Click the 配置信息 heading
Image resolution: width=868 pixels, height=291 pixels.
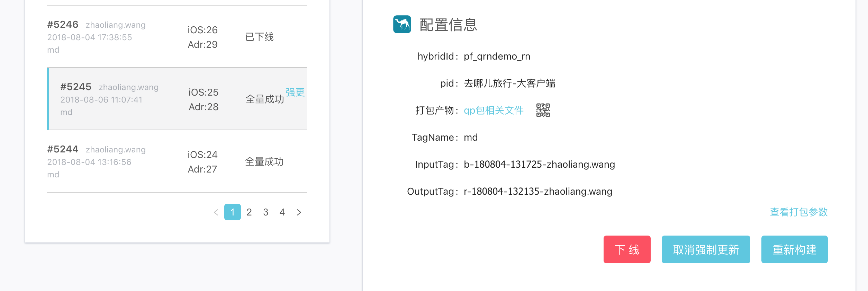[449, 25]
